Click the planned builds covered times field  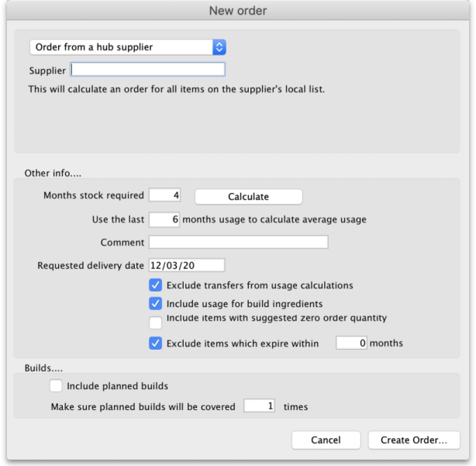[x=259, y=406]
